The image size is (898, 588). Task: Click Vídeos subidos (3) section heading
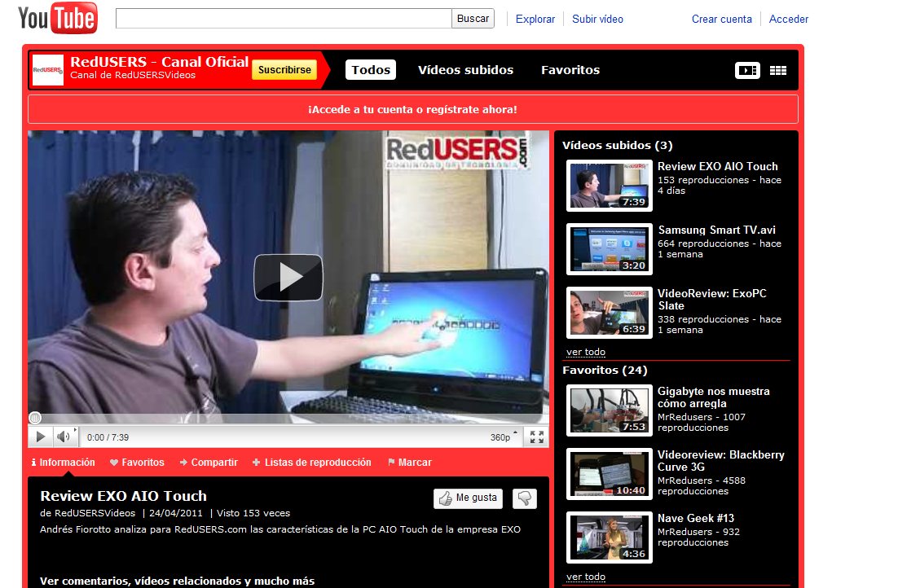point(618,146)
